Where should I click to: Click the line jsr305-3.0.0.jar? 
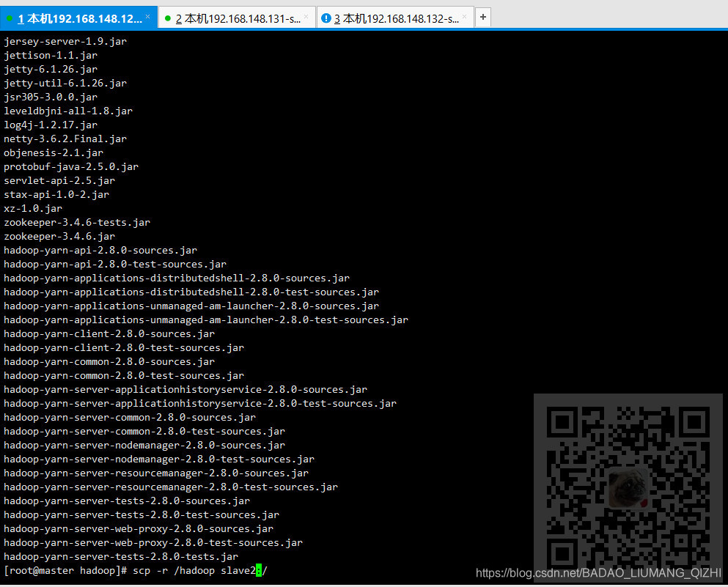coord(51,97)
